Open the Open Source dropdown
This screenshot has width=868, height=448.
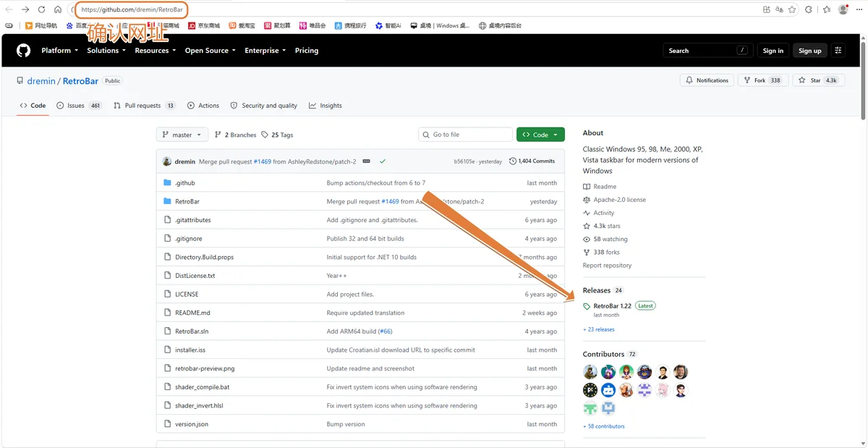click(x=210, y=51)
